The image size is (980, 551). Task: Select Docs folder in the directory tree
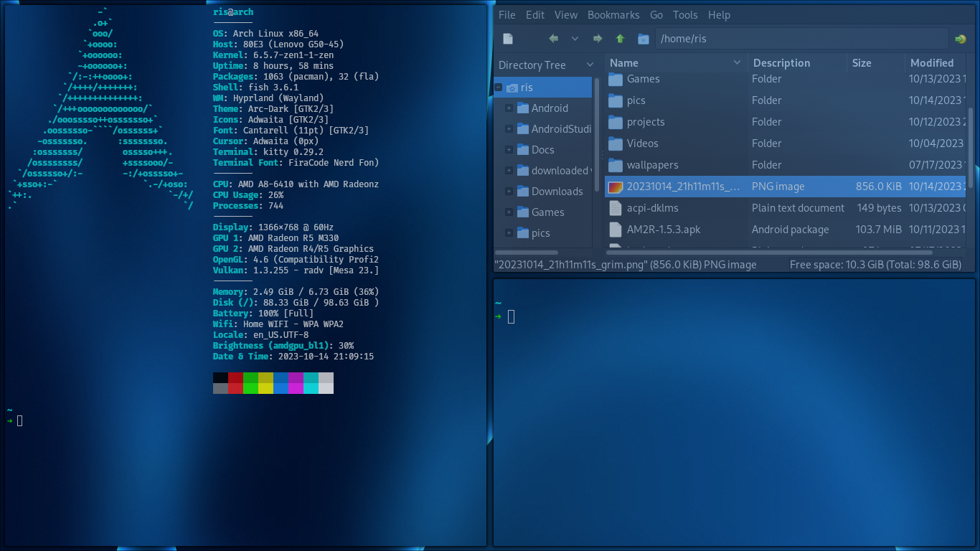(x=543, y=150)
